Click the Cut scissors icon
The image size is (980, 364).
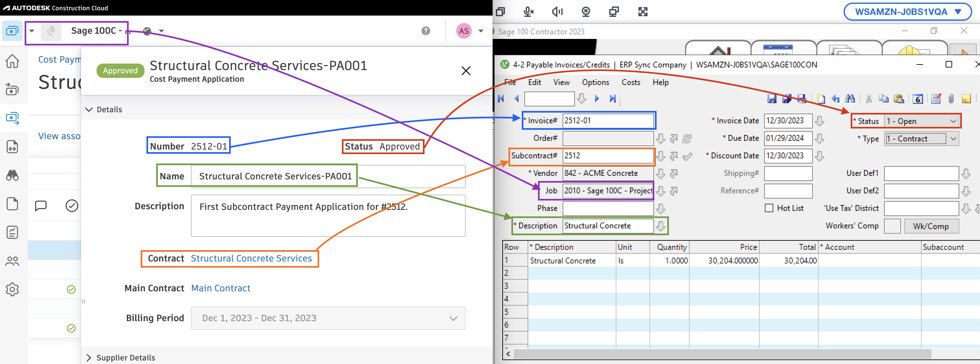(869, 99)
